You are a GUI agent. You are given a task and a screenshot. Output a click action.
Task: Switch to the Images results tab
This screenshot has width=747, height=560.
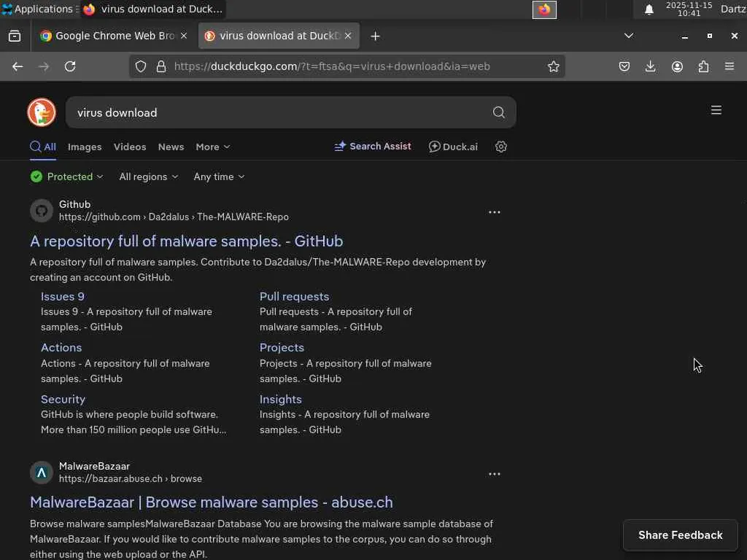point(85,147)
